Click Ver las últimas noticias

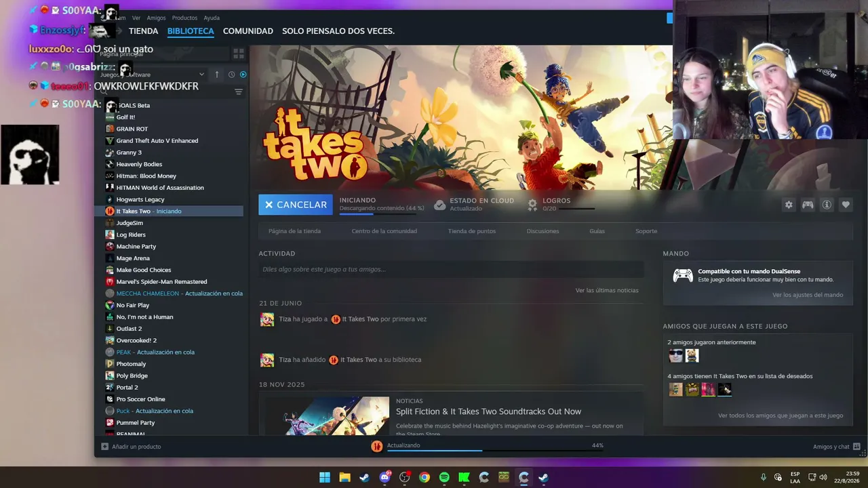pyautogui.click(x=607, y=290)
